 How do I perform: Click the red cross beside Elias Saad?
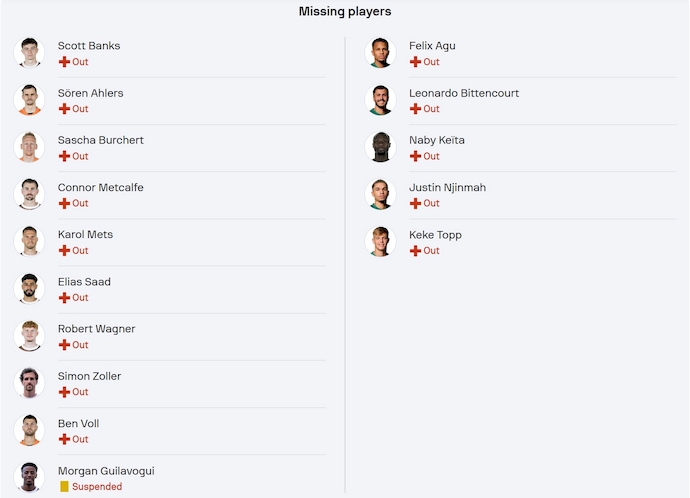tap(64, 298)
